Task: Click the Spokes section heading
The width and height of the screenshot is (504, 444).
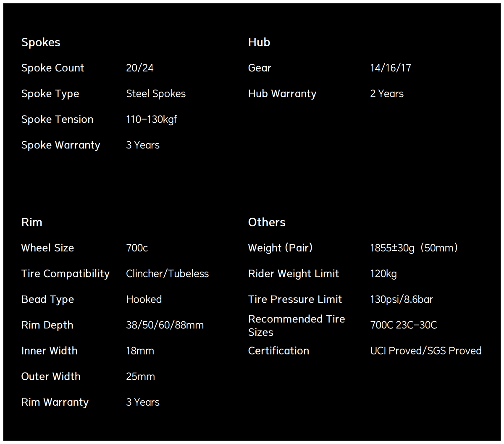Action: 41,42
